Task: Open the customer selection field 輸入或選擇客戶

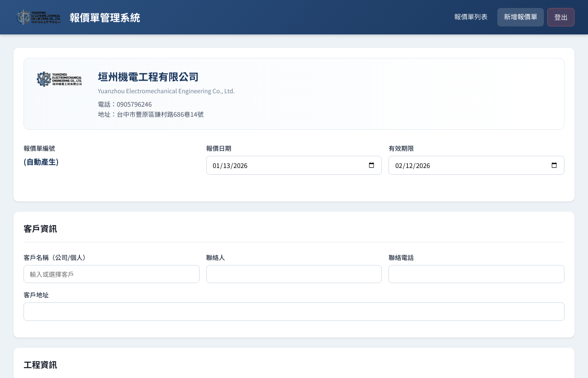Action: tap(111, 274)
